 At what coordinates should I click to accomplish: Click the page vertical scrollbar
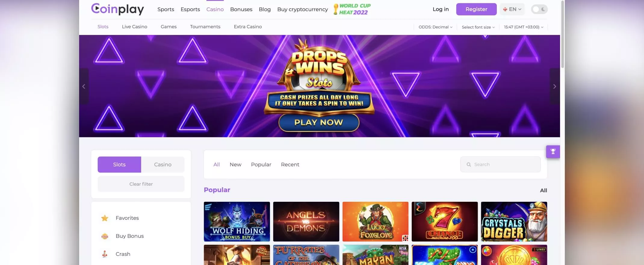(562, 34)
